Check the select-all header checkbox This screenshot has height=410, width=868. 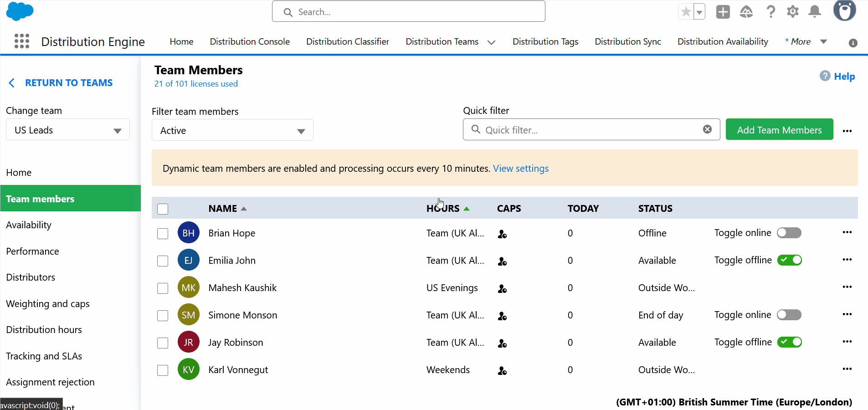163,209
